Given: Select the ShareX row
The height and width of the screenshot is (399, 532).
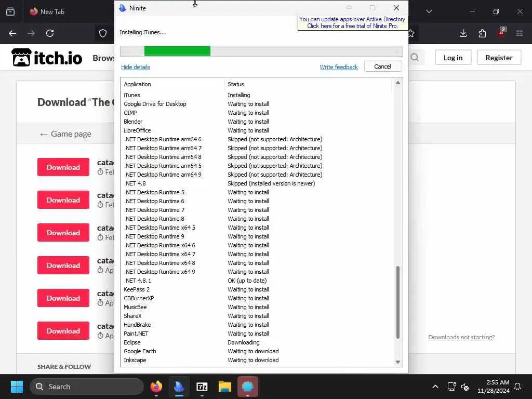Looking at the screenshot, I should tap(257, 316).
